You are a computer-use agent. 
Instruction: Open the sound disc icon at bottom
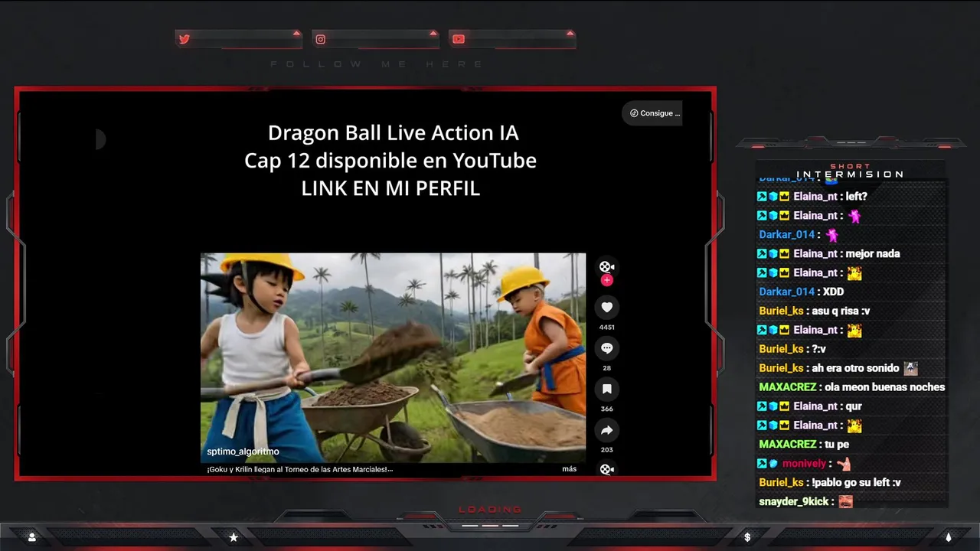click(606, 469)
